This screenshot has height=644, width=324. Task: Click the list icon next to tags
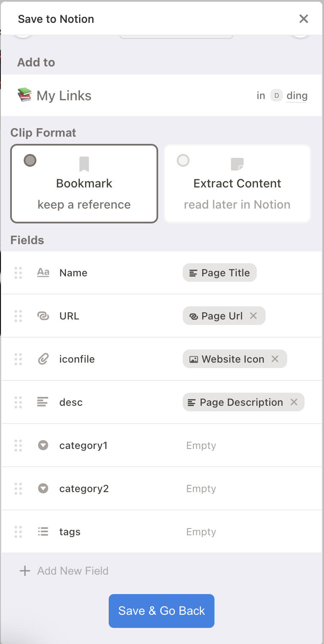click(43, 531)
